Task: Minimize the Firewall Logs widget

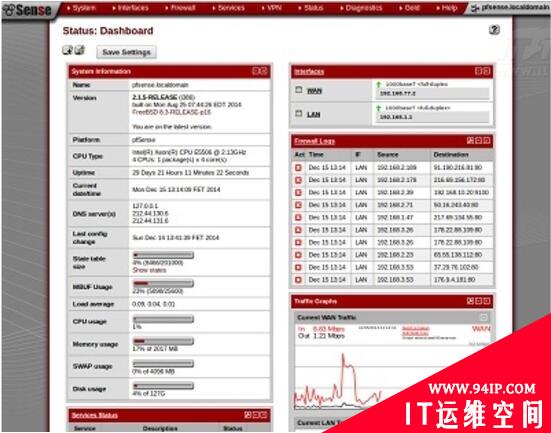Action: point(478,141)
